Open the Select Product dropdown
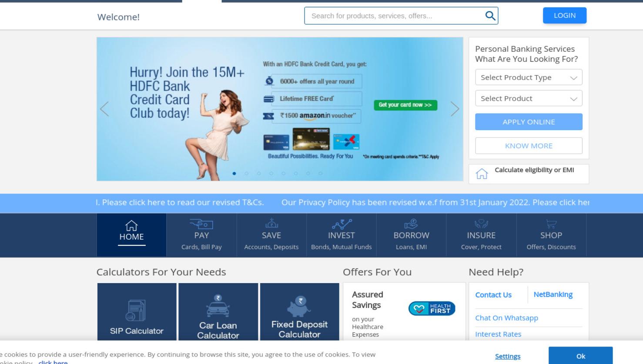 (529, 98)
